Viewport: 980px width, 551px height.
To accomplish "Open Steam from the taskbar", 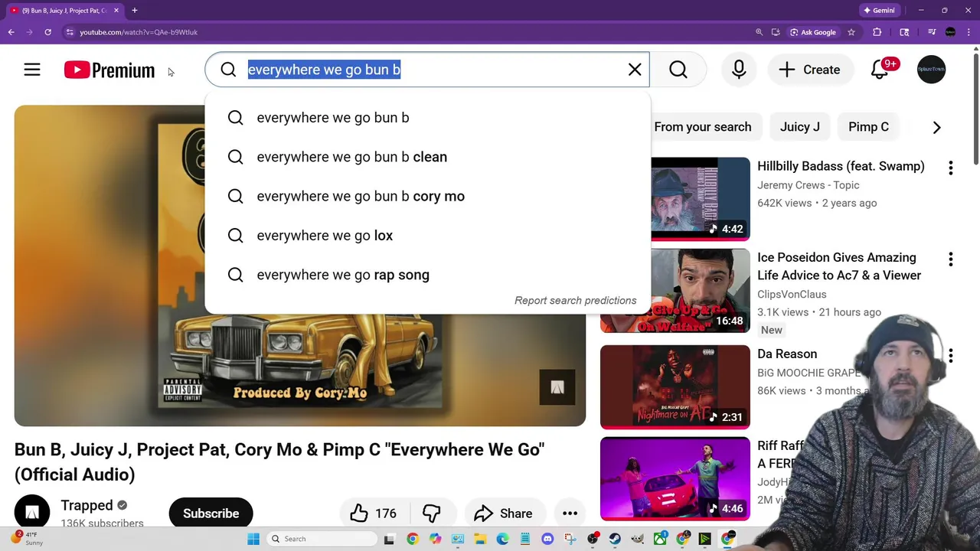I will [x=615, y=539].
